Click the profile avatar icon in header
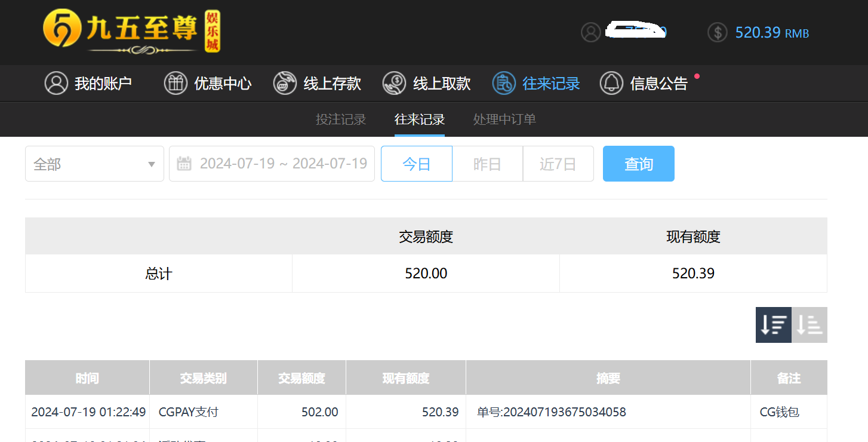The image size is (868, 442). click(590, 32)
